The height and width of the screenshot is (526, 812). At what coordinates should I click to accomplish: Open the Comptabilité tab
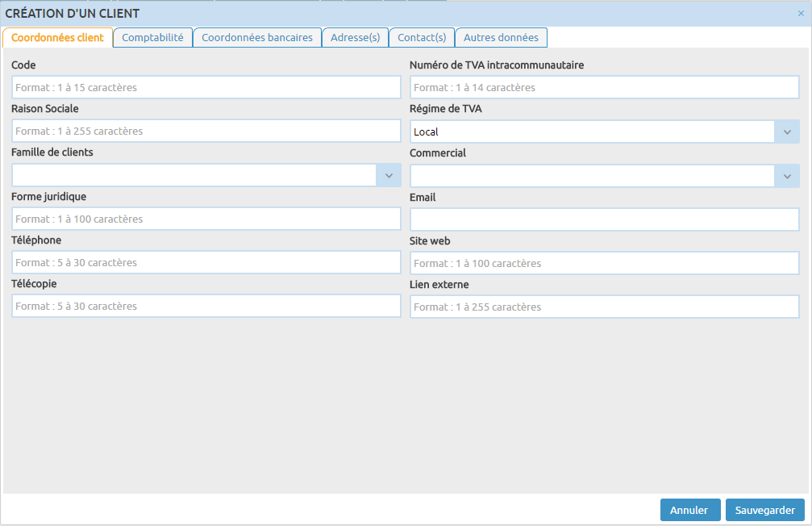(x=152, y=37)
